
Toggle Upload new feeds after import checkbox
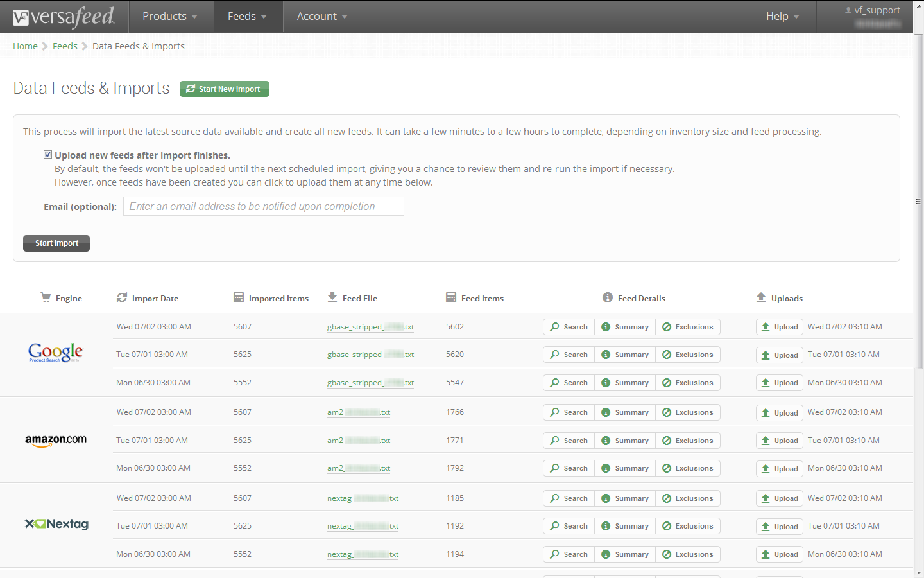tap(47, 154)
